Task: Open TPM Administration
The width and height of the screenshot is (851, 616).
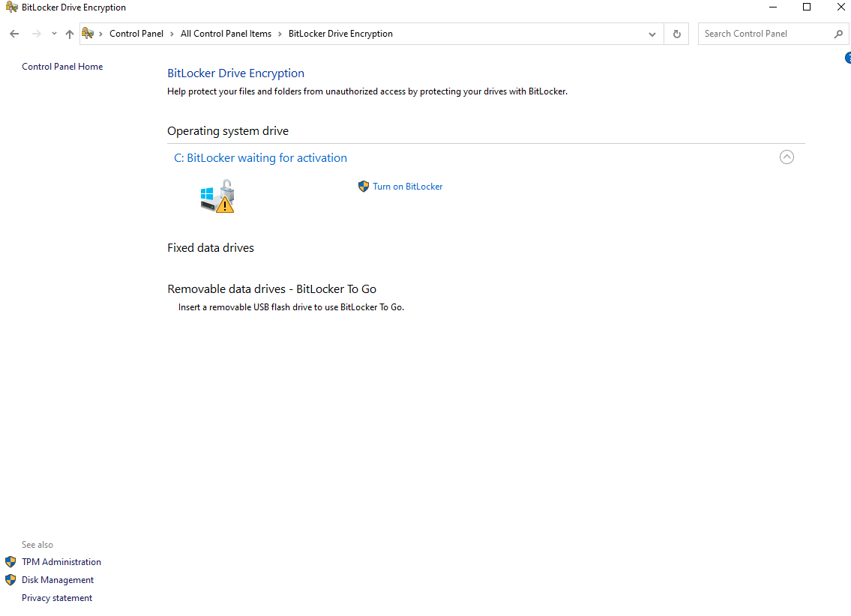Action: click(61, 562)
